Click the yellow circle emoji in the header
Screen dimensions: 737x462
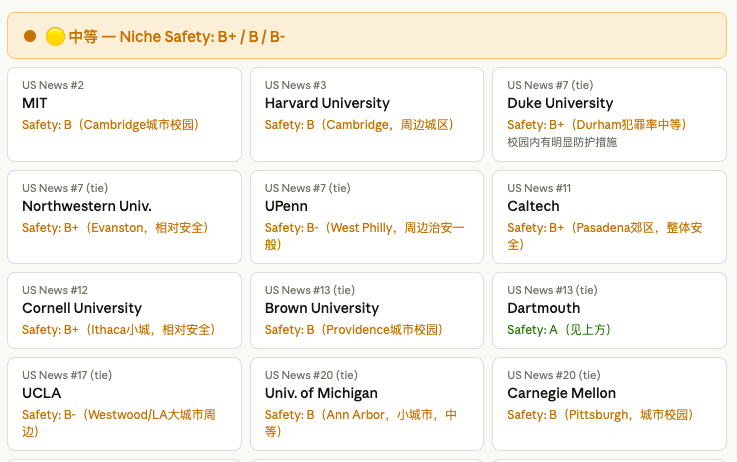[x=55, y=37]
